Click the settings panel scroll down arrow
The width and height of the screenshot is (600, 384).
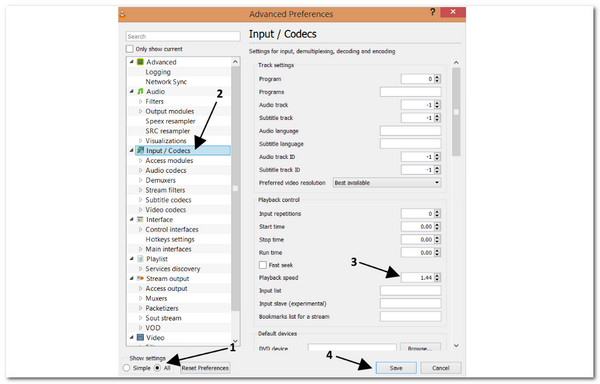(x=456, y=345)
